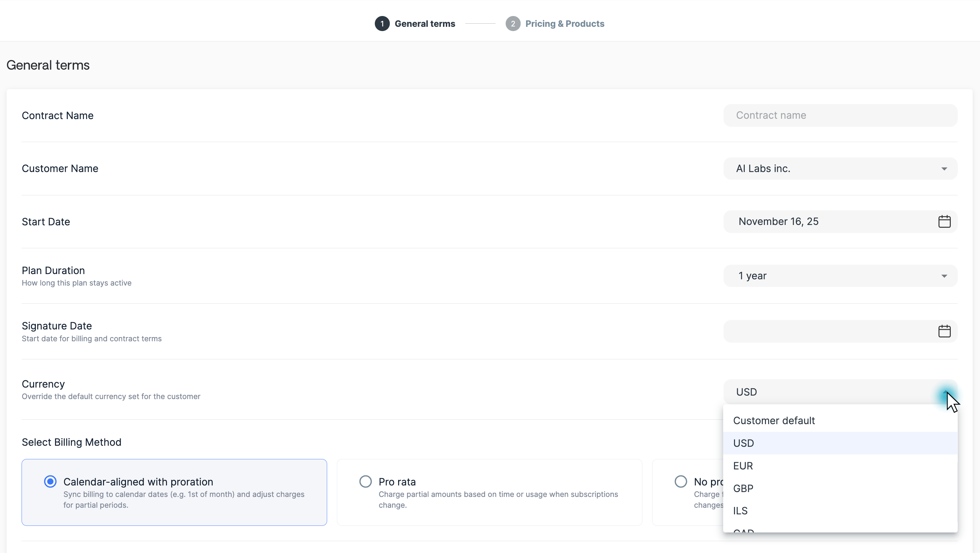
Task: Pick ILS in the currency options
Action: (740, 511)
